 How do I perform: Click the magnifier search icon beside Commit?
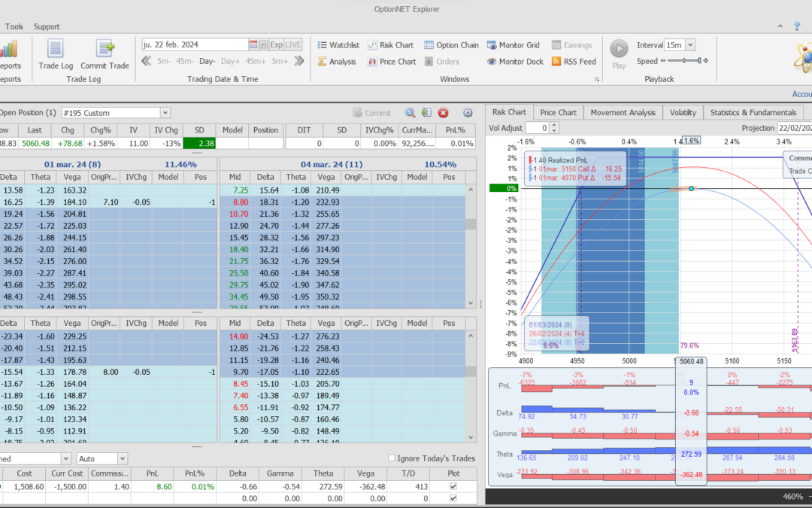pyautogui.click(x=411, y=113)
